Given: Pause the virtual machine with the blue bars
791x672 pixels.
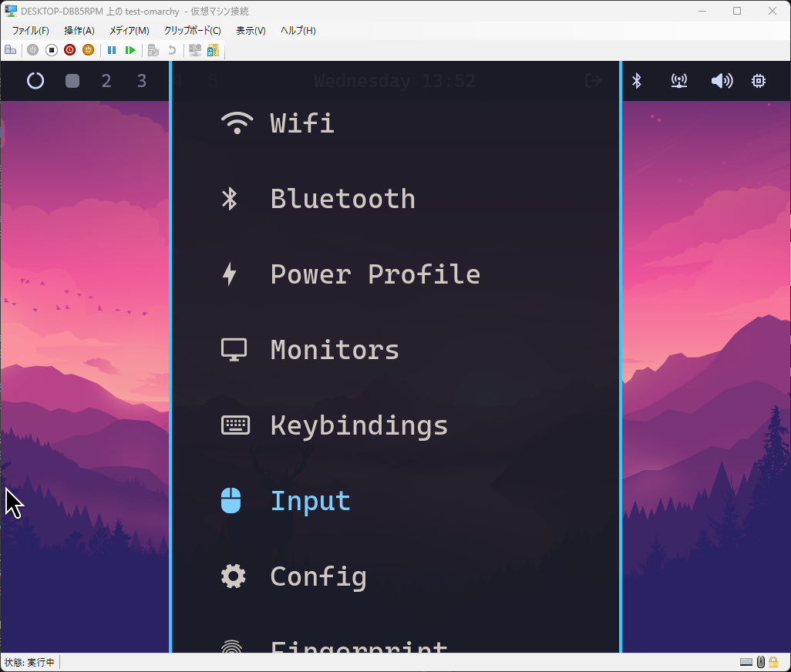Looking at the screenshot, I should [112, 50].
